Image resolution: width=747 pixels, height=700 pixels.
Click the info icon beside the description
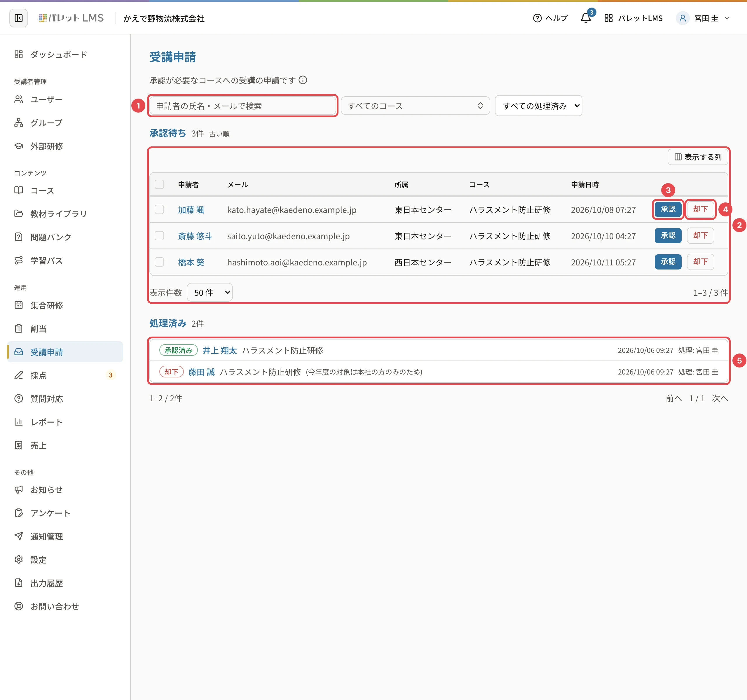[x=303, y=80]
